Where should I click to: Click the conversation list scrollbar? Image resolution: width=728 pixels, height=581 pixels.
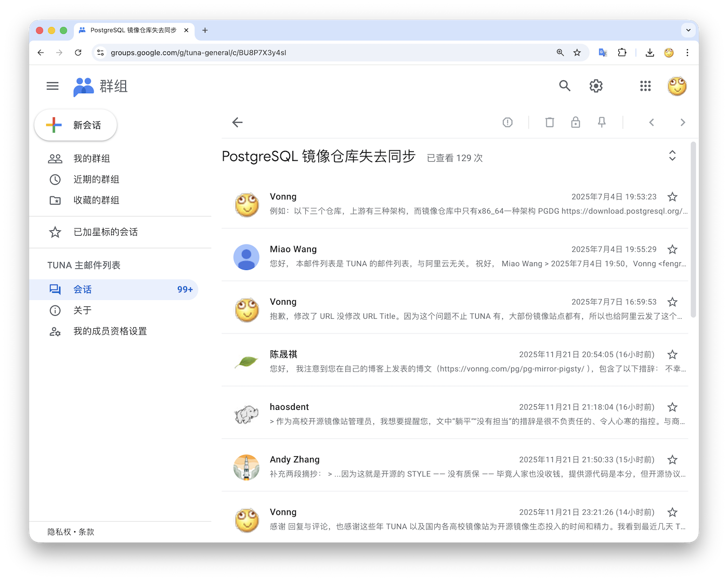pos(693,229)
